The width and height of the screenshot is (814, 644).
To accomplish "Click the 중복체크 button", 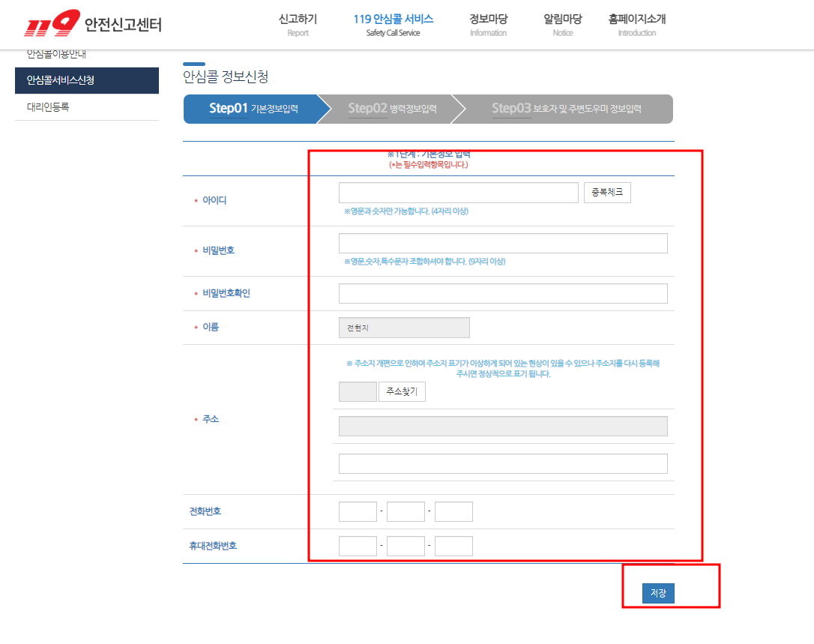I will pos(607,193).
